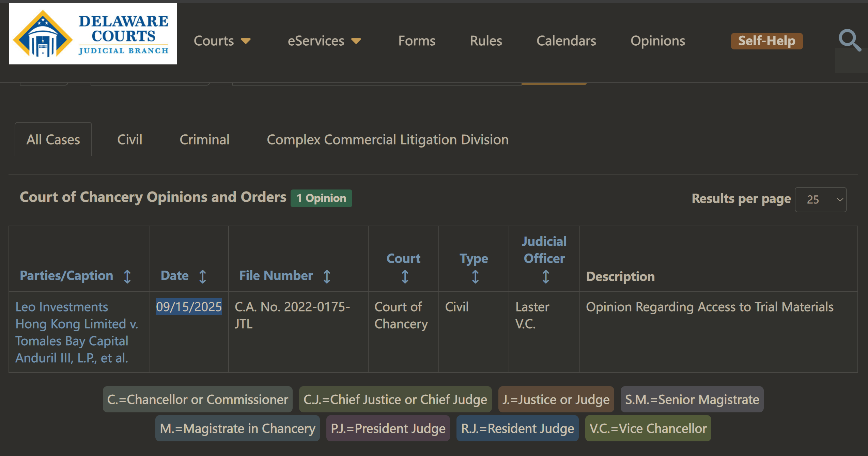Click the Self-Help button
This screenshot has width=868, height=456.
pos(766,41)
